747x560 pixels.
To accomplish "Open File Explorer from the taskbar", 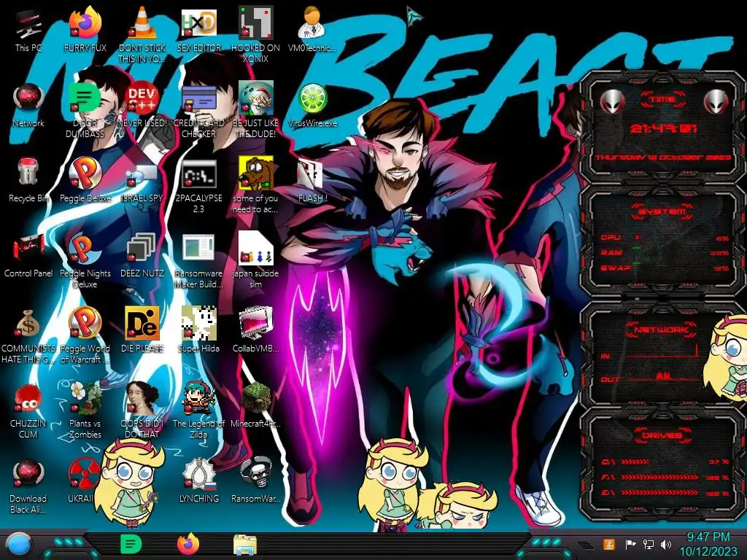I will (x=245, y=545).
